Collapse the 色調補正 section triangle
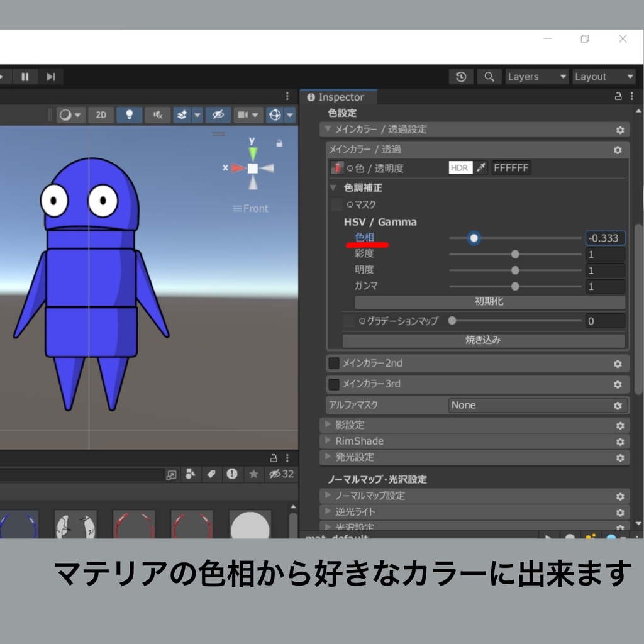Viewport: 644px width, 644px height. [x=333, y=187]
